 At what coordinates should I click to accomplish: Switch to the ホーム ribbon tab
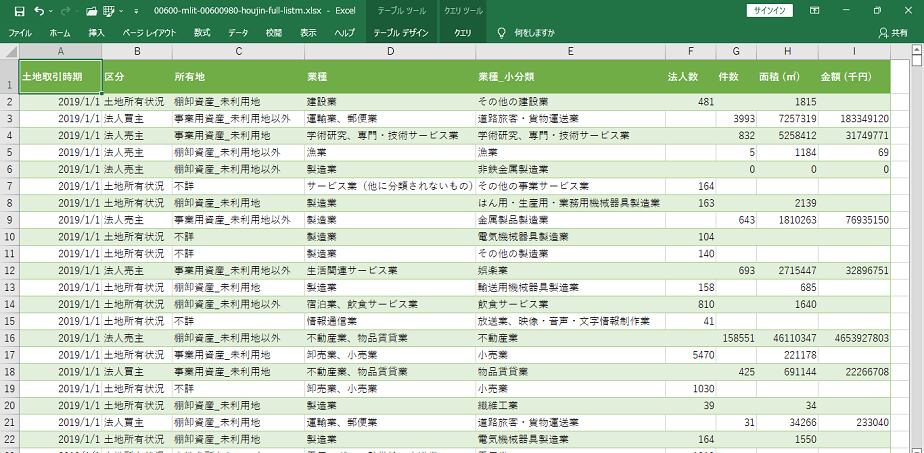pos(60,33)
